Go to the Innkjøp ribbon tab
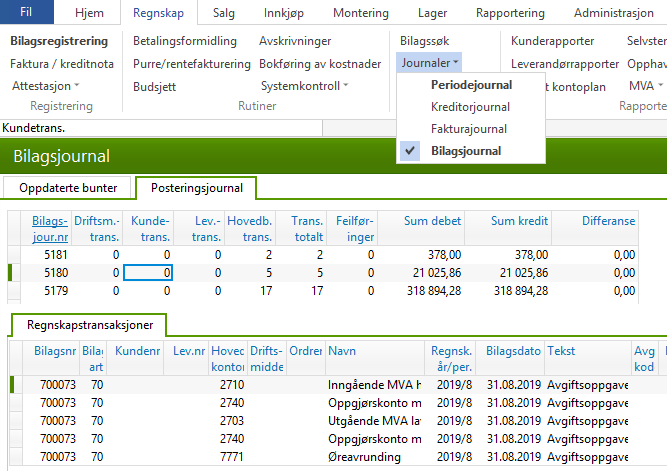667x471 pixels. pos(284,13)
